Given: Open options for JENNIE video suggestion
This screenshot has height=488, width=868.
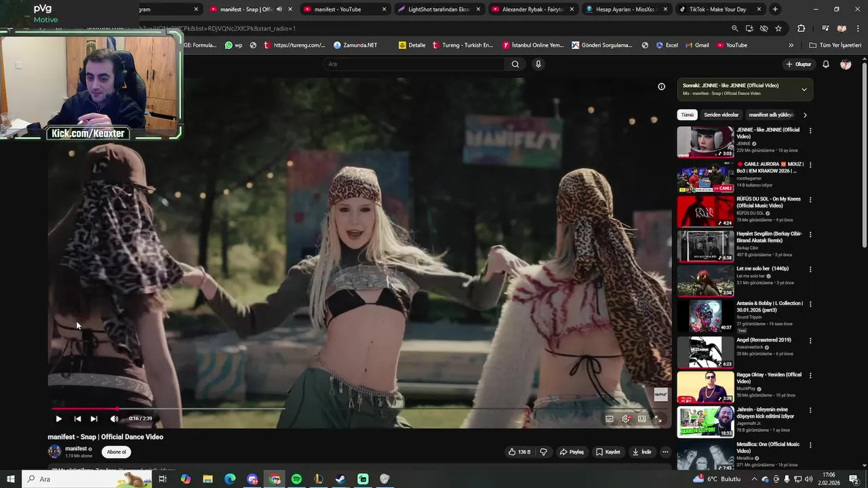Looking at the screenshot, I should pos(810,131).
